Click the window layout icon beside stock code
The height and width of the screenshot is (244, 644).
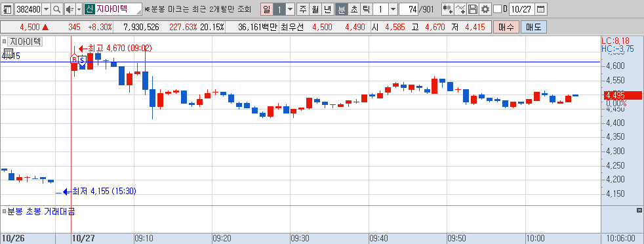[x=8, y=9]
